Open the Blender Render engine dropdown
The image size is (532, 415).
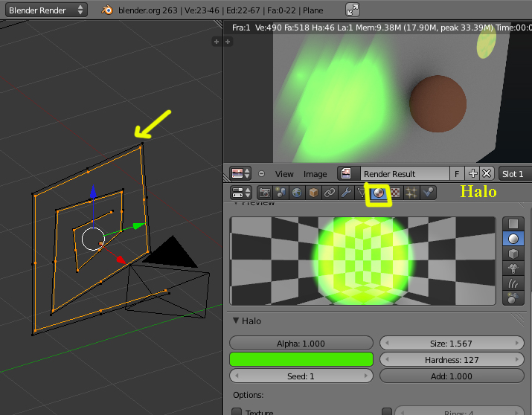point(46,10)
